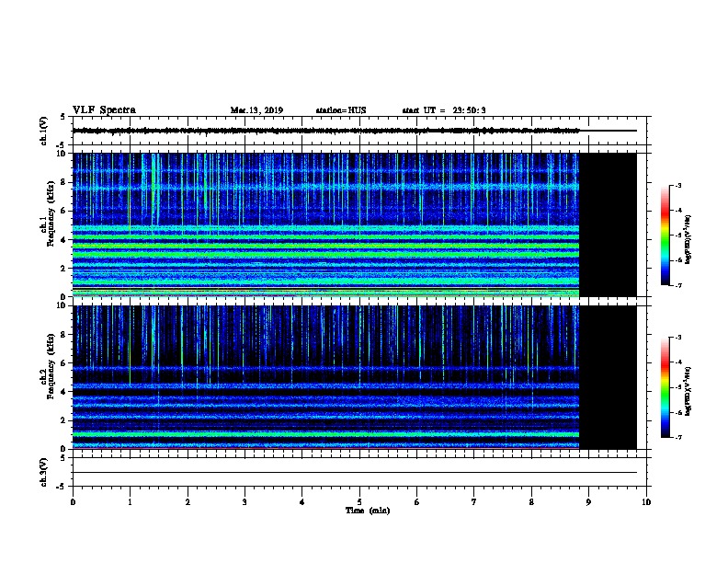728x563 pixels.
Task: Click time axis tick label "5"
Action: coord(359,502)
